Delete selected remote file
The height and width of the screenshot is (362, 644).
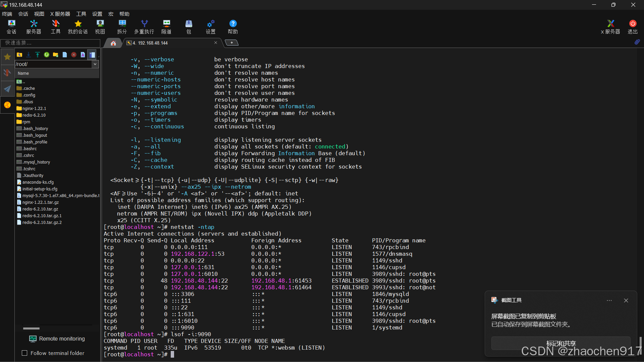(73, 55)
